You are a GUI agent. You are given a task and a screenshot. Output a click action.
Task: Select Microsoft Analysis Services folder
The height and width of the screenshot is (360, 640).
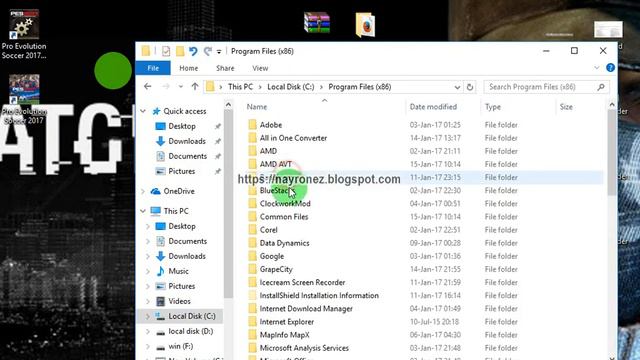[x=304, y=348]
